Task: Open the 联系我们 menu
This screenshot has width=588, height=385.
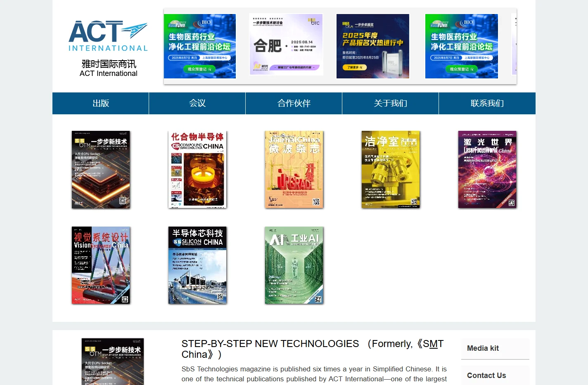Action: [487, 103]
